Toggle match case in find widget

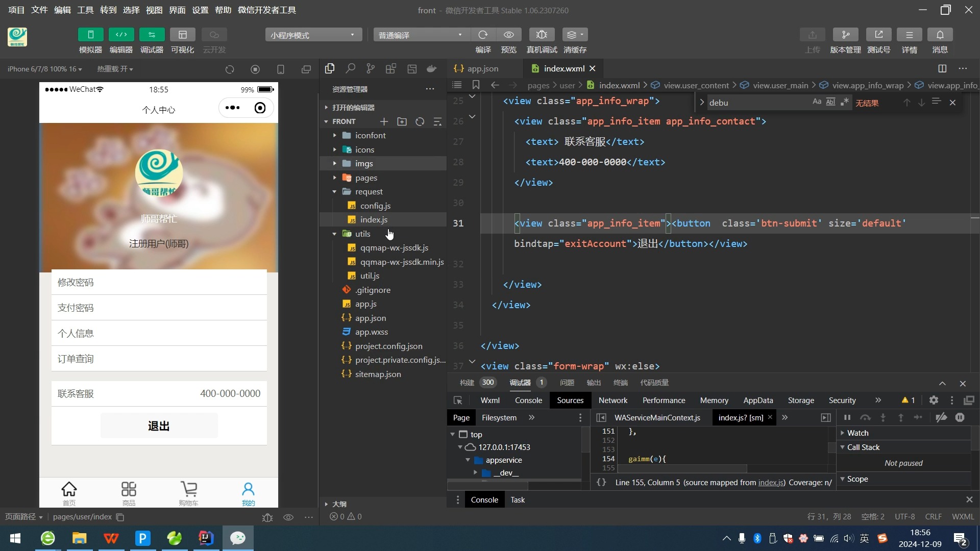[x=817, y=102]
